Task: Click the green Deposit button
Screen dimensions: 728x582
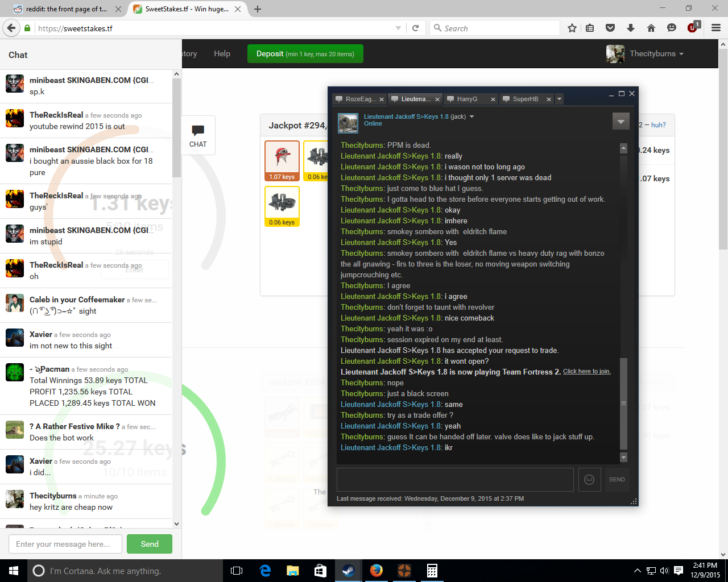Action: (x=305, y=54)
